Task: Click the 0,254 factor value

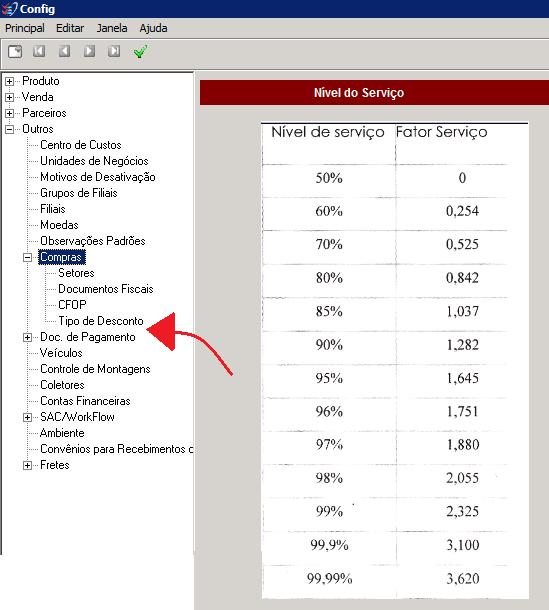Action: click(462, 211)
